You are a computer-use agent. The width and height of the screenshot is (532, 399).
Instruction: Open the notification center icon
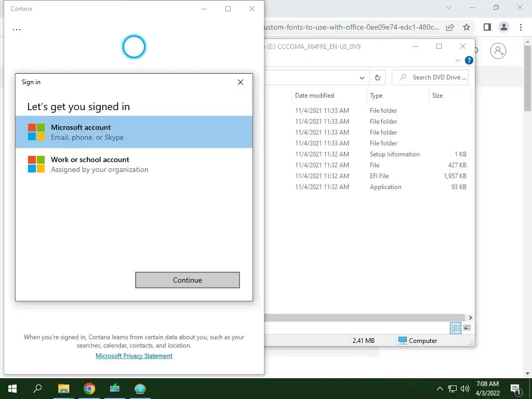point(515,389)
